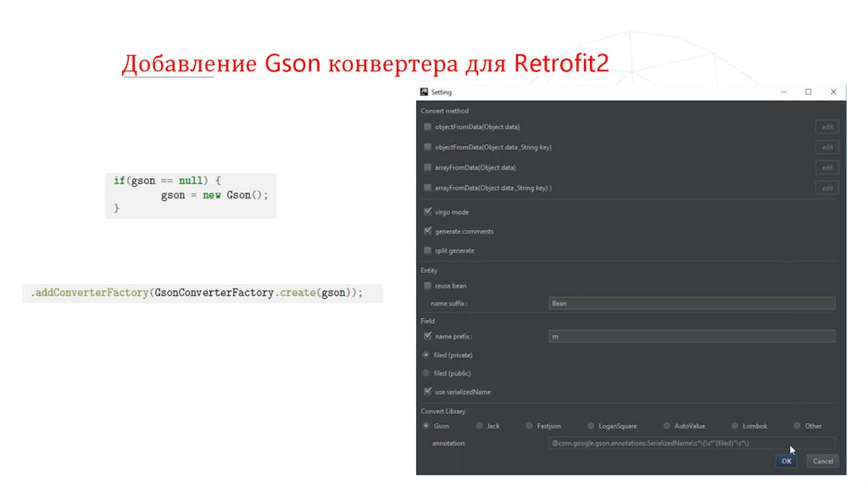This screenshot has height=487, width=868.
Task: Select the Lombok library radio button
Action: click(735, 426)
